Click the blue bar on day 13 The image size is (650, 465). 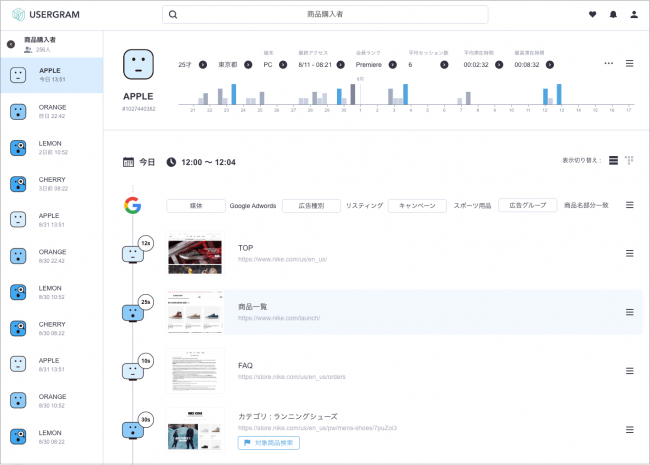[560, 94]
